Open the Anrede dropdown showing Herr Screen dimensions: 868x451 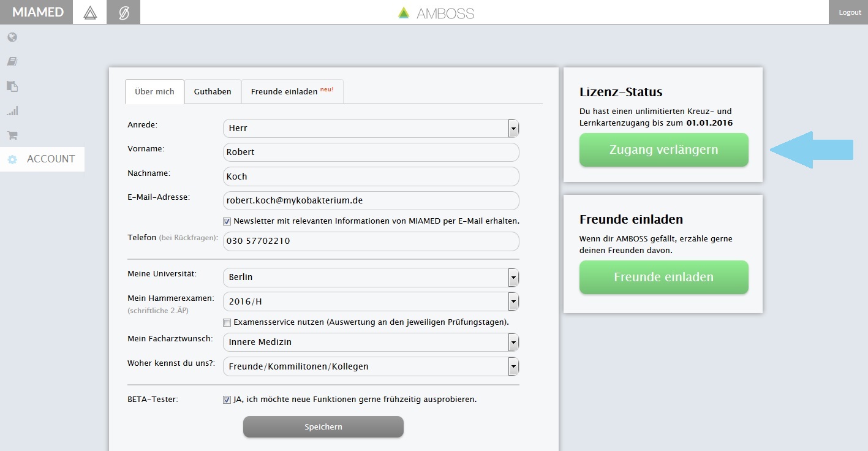click(x=371, y=128)
